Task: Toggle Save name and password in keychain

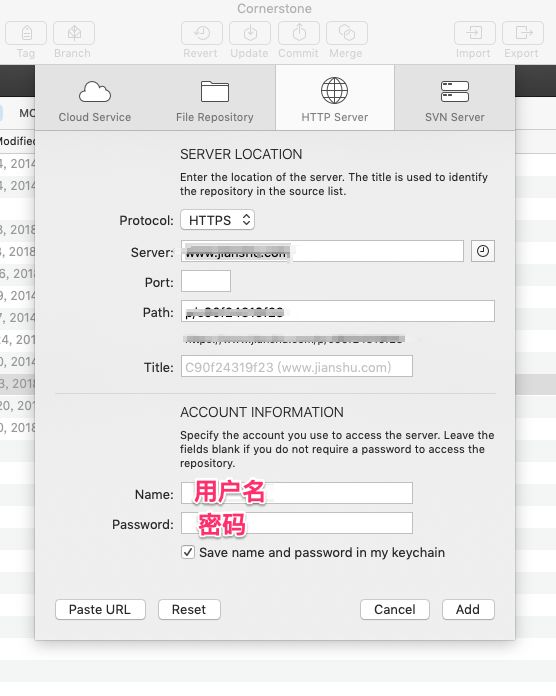Action: [x=188, y=553]
